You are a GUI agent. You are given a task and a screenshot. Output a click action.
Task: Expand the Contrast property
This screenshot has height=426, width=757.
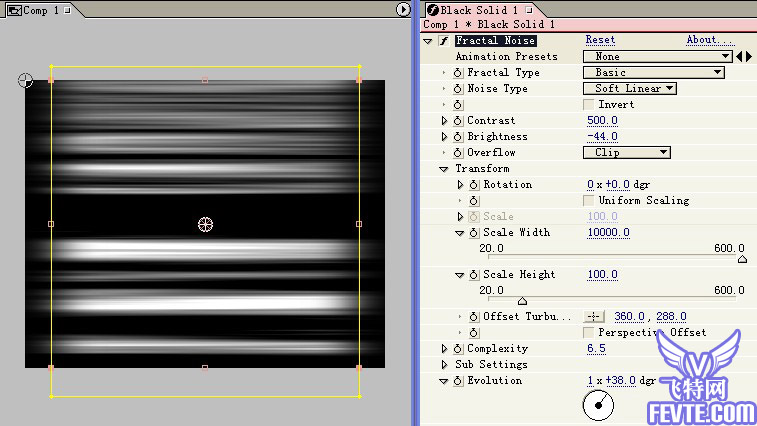444,120
